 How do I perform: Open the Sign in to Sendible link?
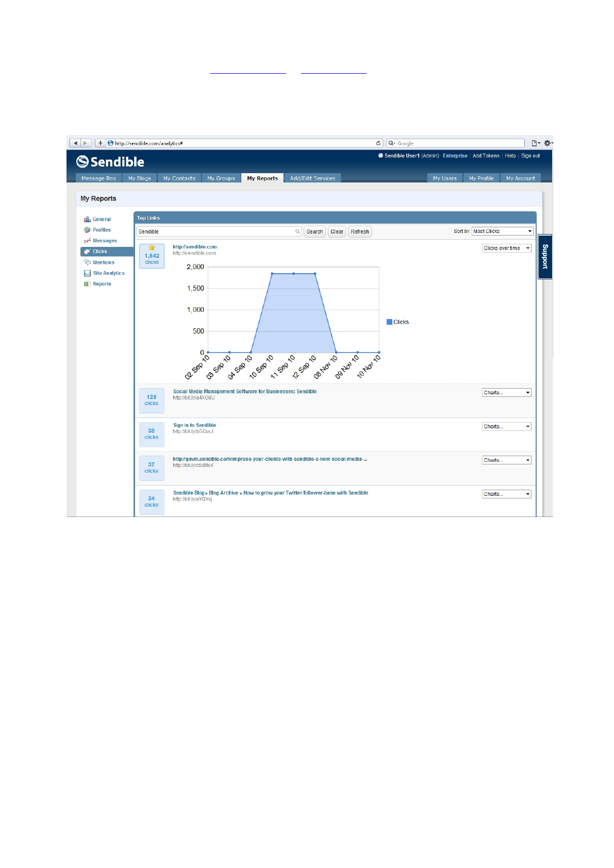tap(194, 425)
